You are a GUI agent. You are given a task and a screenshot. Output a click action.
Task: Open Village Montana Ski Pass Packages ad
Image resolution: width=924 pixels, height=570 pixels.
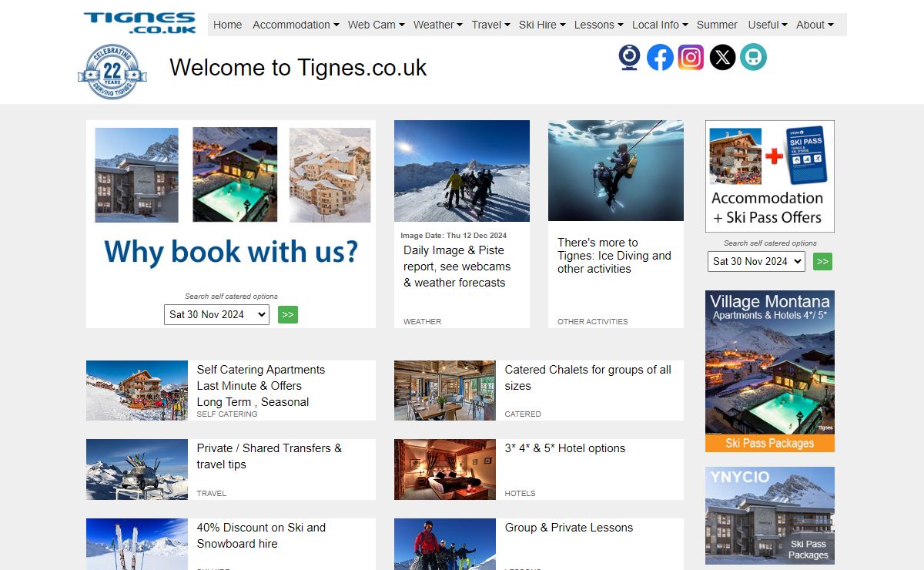[x=770, y=371]
